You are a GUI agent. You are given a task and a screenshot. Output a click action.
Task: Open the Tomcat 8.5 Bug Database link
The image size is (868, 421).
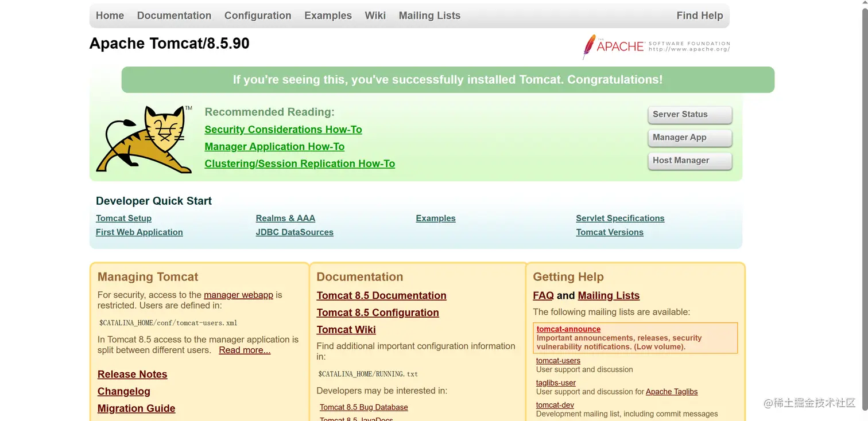pos(364,407)
